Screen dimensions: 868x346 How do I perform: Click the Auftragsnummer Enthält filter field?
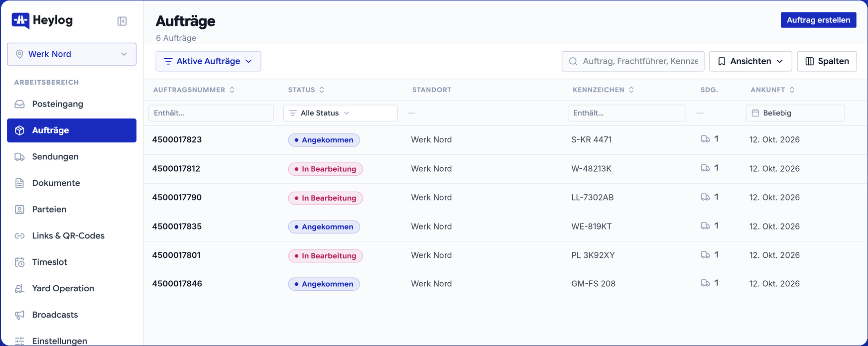211,113
